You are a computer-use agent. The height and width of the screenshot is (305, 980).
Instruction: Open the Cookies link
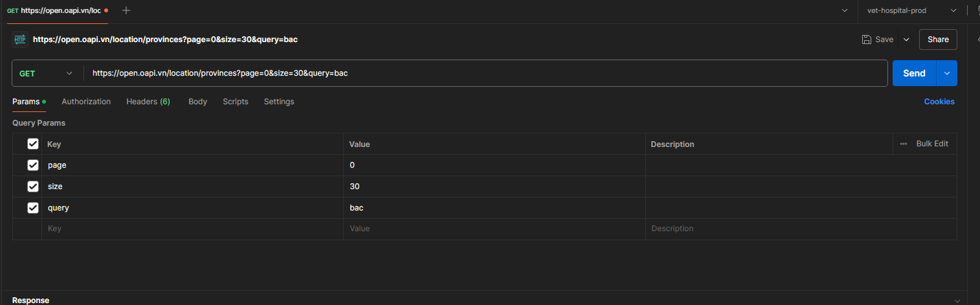939,102
